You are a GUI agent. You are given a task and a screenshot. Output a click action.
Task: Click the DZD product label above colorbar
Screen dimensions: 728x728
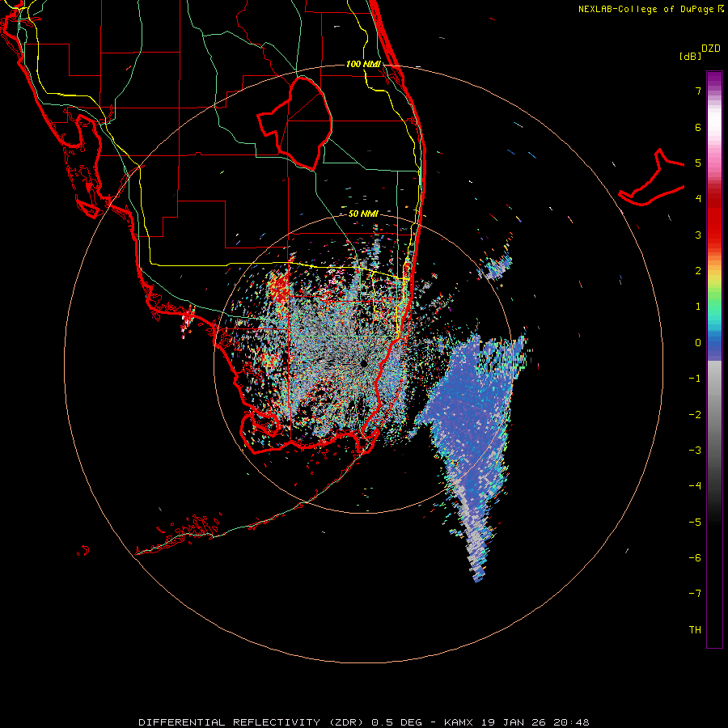click(711, 49)
